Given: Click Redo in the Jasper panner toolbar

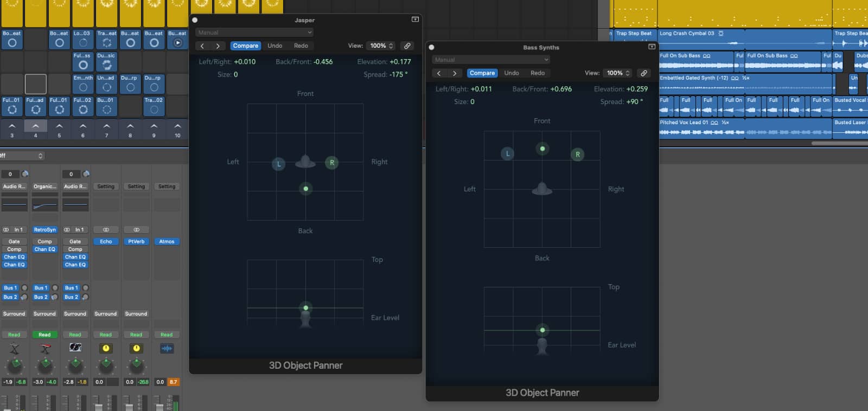Looking at the screenshot, I should coord(301,46).
